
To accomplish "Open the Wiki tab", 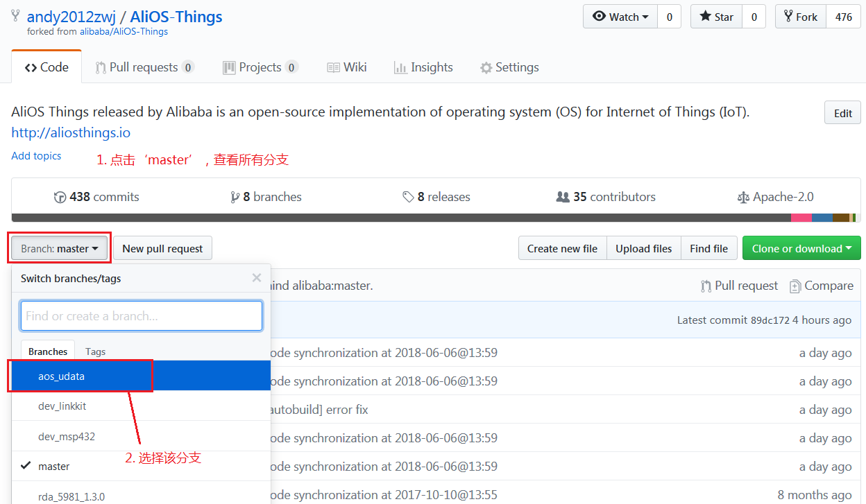I will tap(346, 67).
